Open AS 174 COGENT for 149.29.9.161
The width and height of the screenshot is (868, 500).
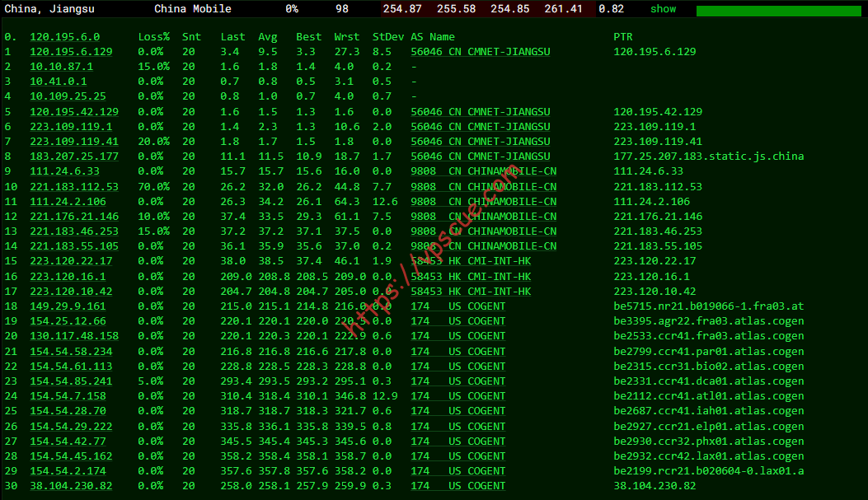click(x=458, y=306)
